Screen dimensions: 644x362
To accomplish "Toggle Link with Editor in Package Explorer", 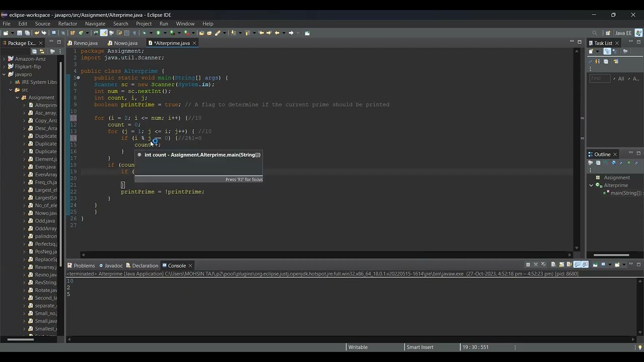I will point(42,51).
